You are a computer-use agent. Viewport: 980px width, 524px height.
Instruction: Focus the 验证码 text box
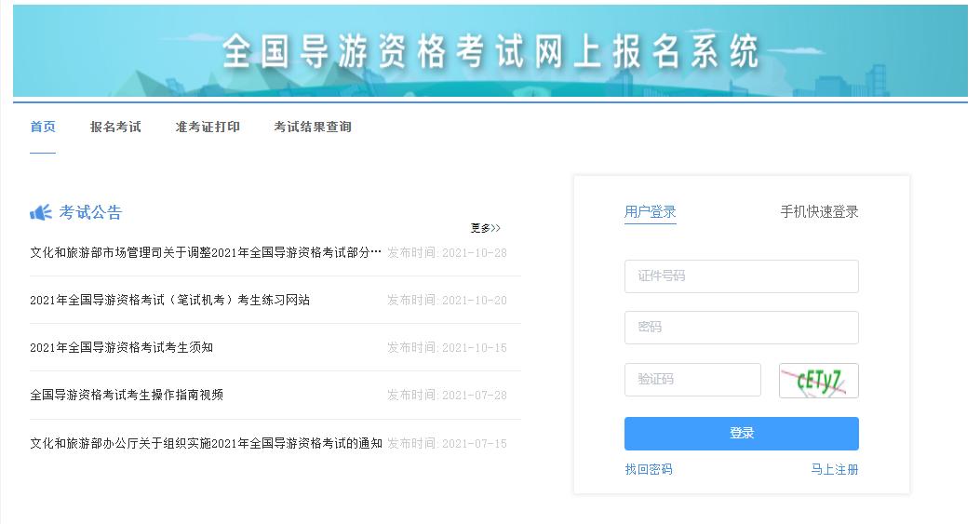point(692,380)
